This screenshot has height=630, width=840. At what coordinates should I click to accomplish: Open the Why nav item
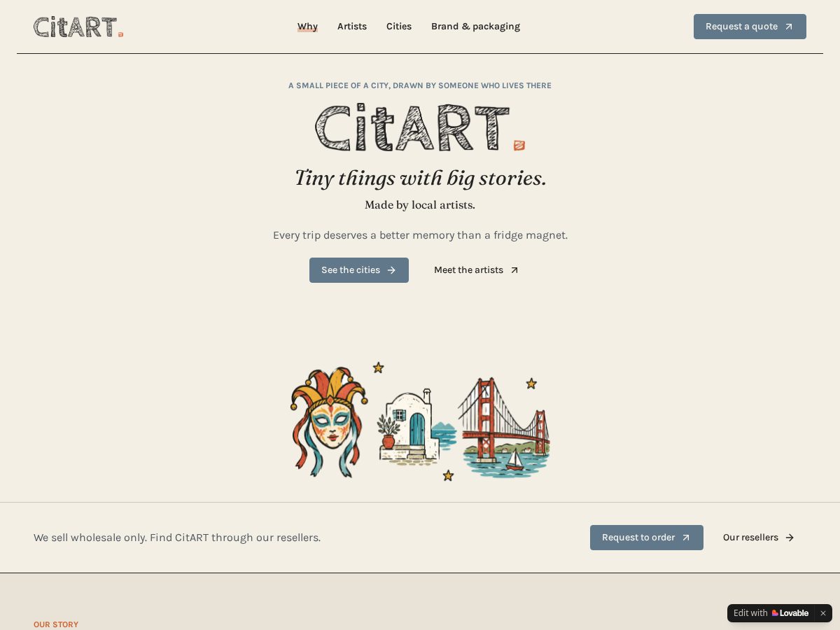click(x=307, y=27)
